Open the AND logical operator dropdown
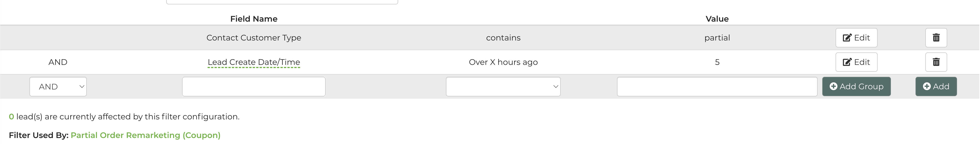 [x=58, y=86]
